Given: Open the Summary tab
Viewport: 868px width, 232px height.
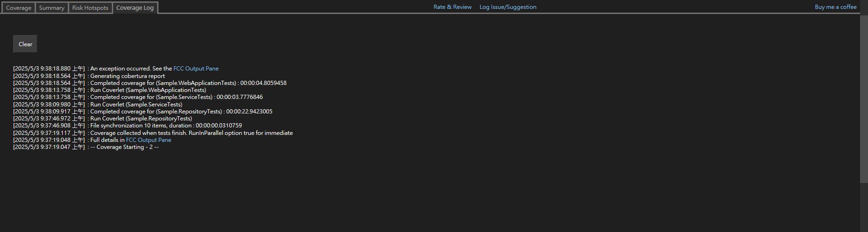Looking at the screenshot, I should coord(51,8).
